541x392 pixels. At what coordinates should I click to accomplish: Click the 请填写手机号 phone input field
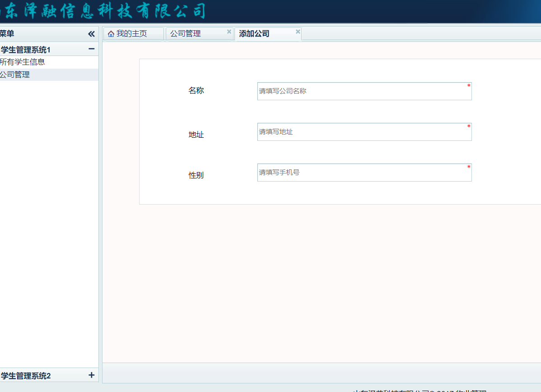click(364, 173)
